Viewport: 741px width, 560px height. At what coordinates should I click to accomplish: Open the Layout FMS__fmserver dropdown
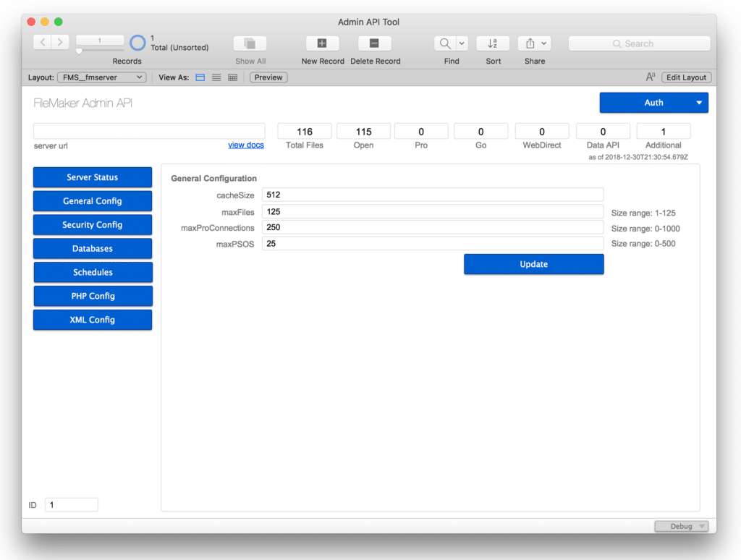(101, 77)
